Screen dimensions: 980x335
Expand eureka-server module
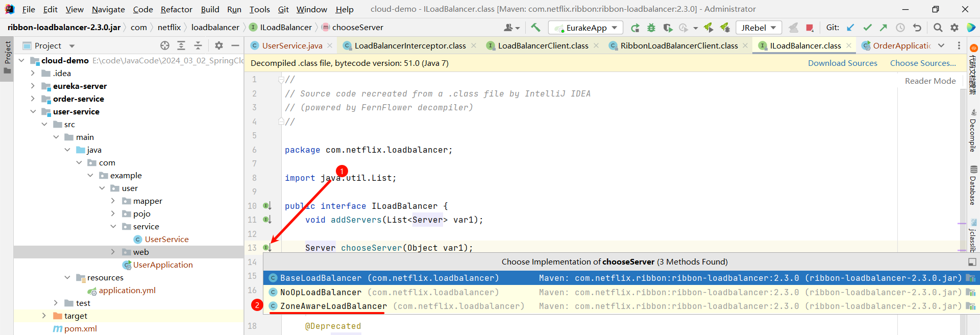(33, 86)
